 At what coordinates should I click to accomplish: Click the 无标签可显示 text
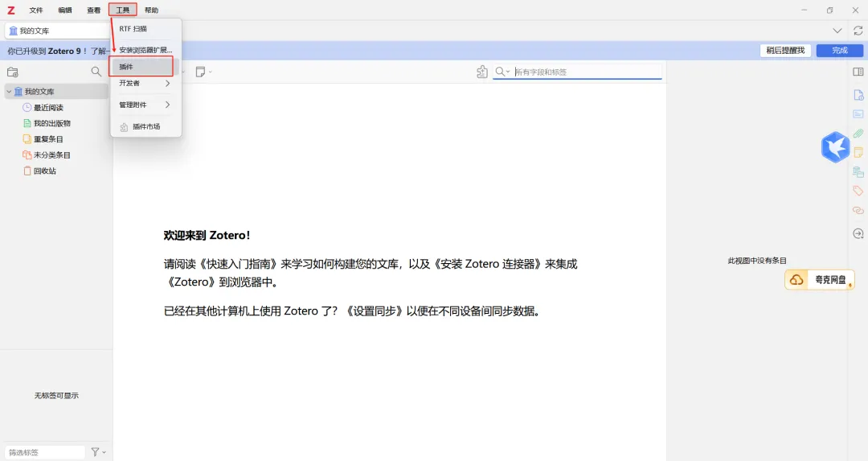point(56,396)
